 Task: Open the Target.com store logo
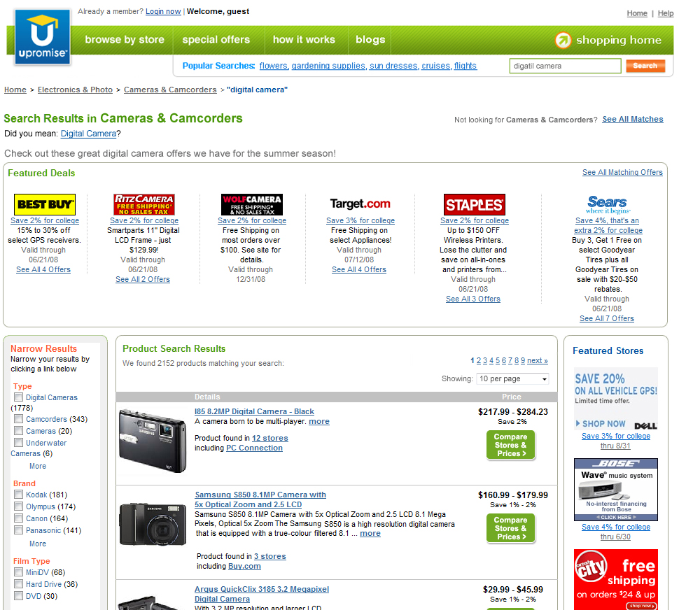click(x=360, y=204)
